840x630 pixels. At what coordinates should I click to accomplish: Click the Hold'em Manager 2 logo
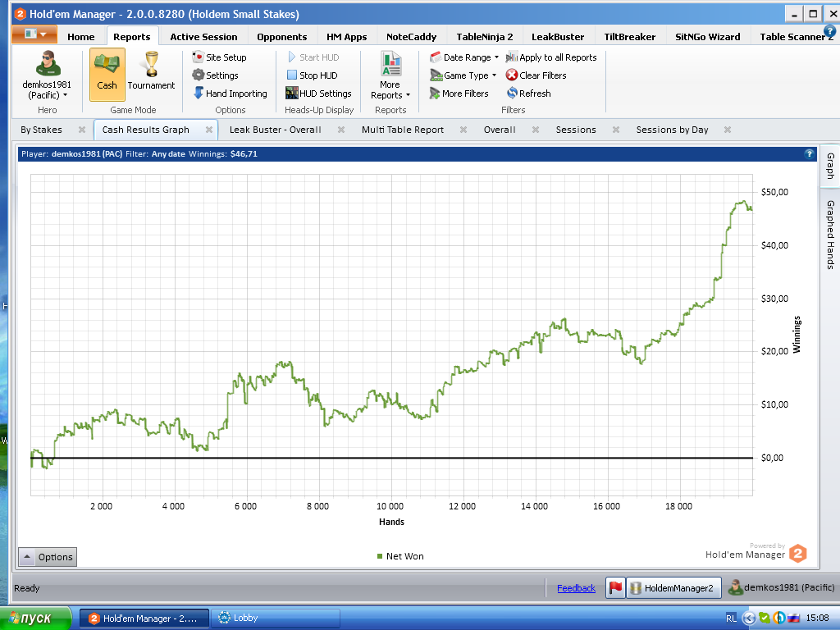[x=797, y=554]
